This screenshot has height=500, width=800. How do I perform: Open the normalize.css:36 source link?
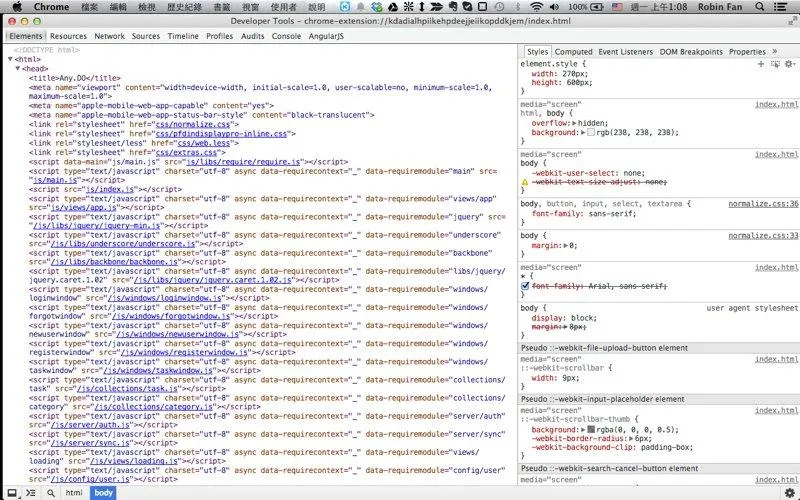pos(763,203)
